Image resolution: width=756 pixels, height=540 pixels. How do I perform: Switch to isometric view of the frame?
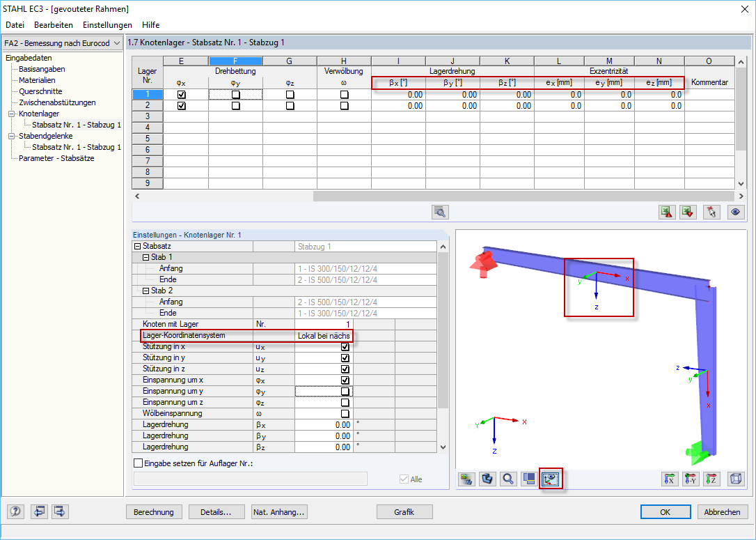click(736, 479)
